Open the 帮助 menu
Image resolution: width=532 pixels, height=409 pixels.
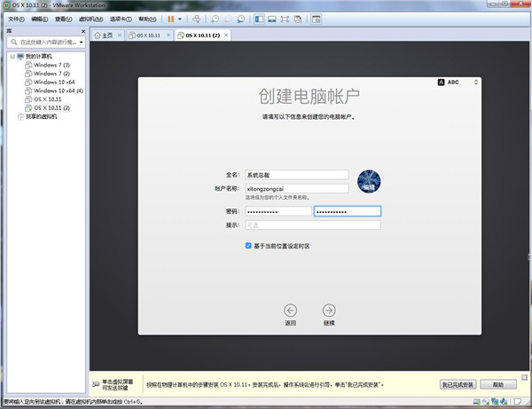[x=147, y=20]
